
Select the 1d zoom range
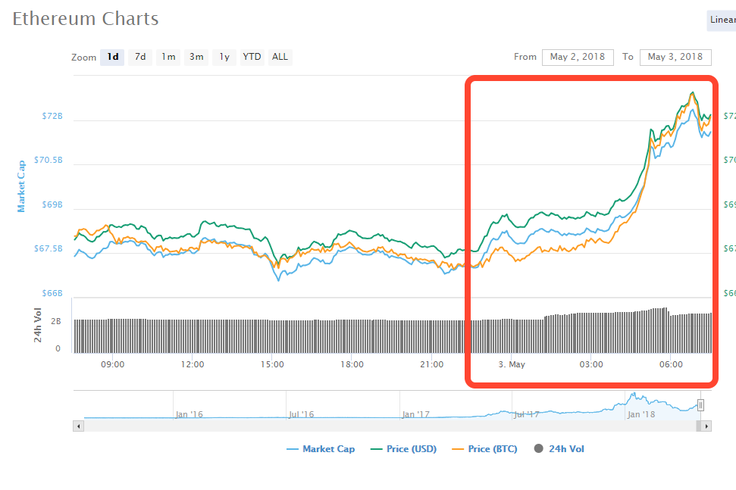(x=112, y=57)
